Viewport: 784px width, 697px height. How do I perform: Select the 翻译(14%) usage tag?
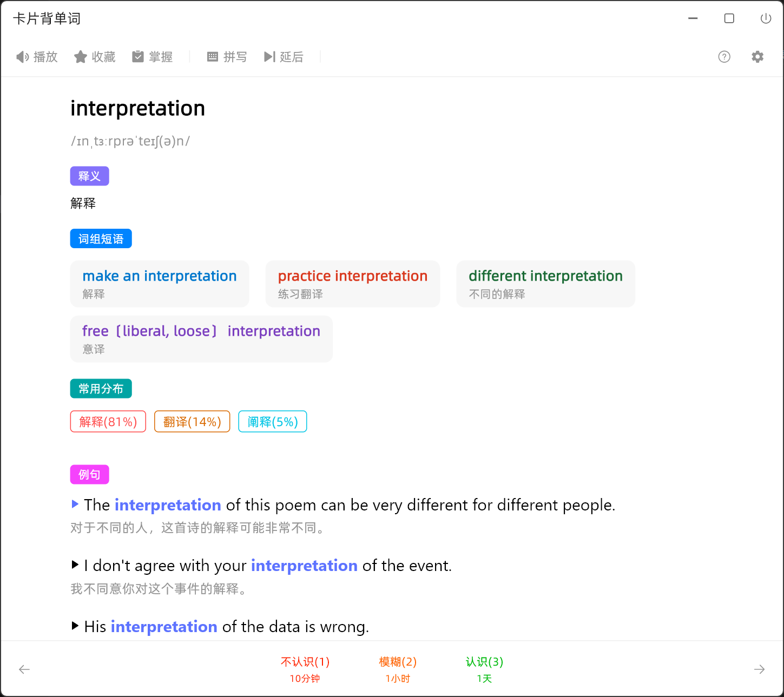pyautogui.click(x=192, y=422)
